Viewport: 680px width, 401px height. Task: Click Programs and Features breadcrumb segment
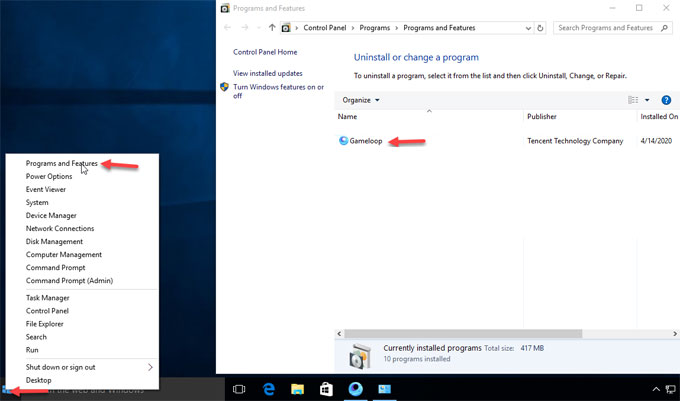pyautogui.click(x=439, y=28)
